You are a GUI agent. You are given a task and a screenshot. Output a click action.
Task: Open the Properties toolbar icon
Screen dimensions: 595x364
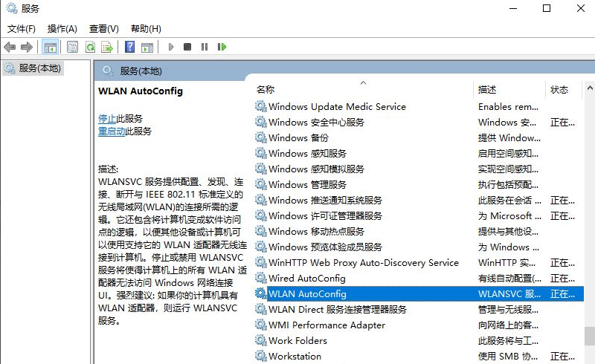(72, 47)
